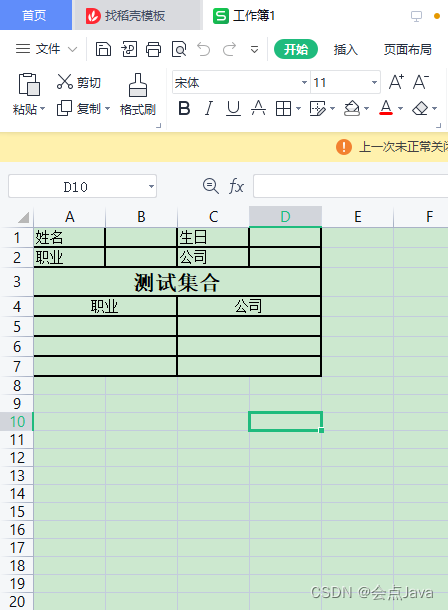
Task: Click the Print icon
Action: [153, 49]
